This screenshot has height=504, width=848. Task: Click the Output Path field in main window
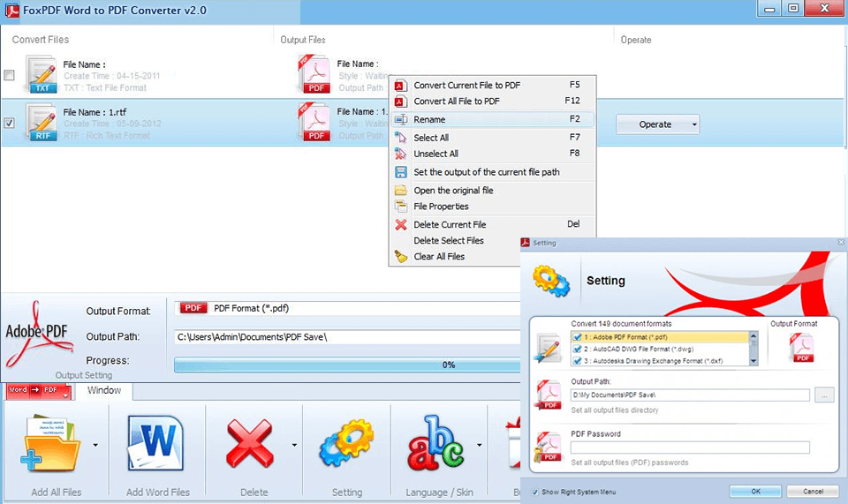click(x=347, y=337)
